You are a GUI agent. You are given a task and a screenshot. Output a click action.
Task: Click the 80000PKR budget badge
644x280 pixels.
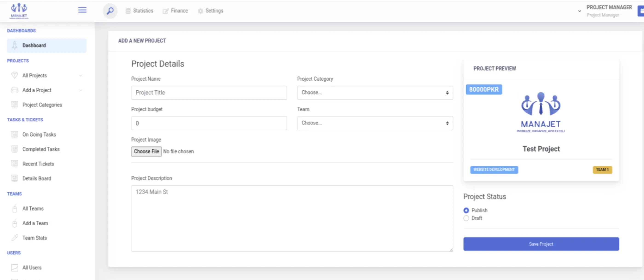click(x=484, y=89)
